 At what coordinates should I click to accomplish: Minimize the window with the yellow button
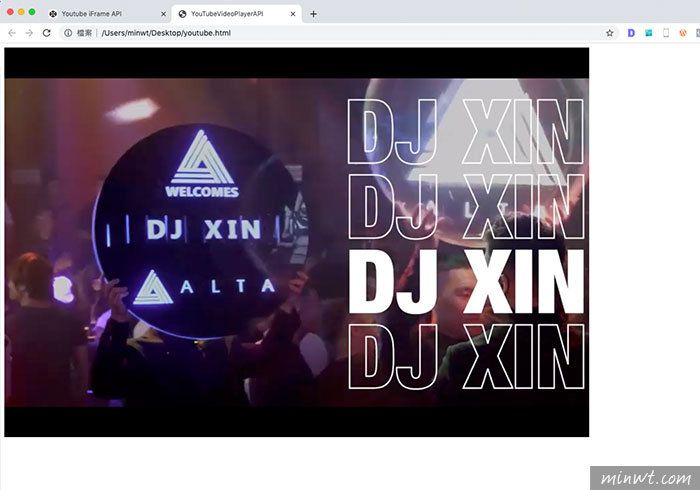pyautogui.click(x=21, y=12)
